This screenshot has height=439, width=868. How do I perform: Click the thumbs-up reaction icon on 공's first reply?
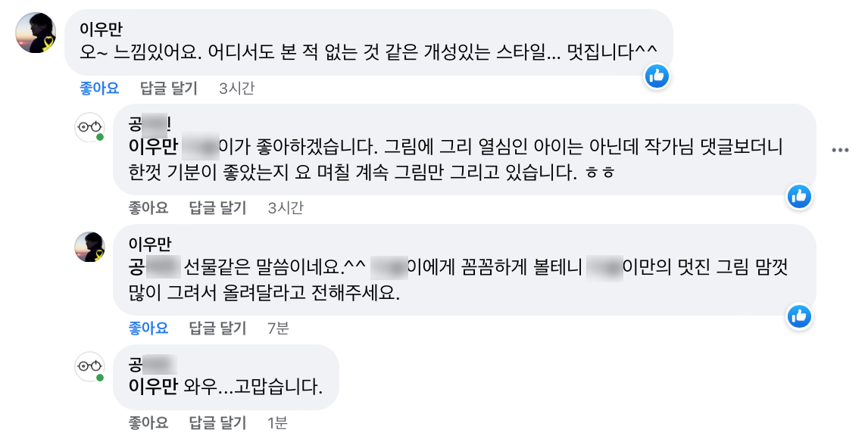799,197
